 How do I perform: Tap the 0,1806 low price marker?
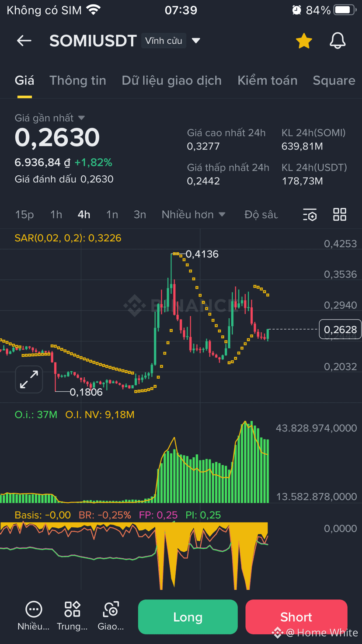[x=86, y=392]
